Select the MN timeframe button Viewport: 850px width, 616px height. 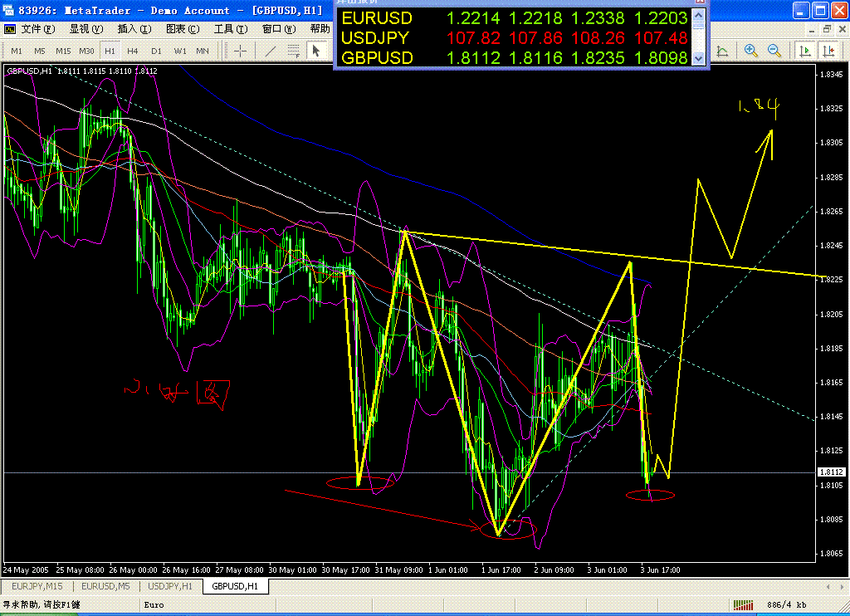(203, 51)
